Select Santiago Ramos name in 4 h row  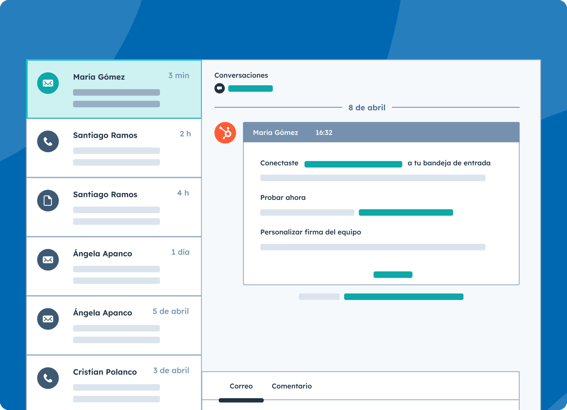[105, 195]
